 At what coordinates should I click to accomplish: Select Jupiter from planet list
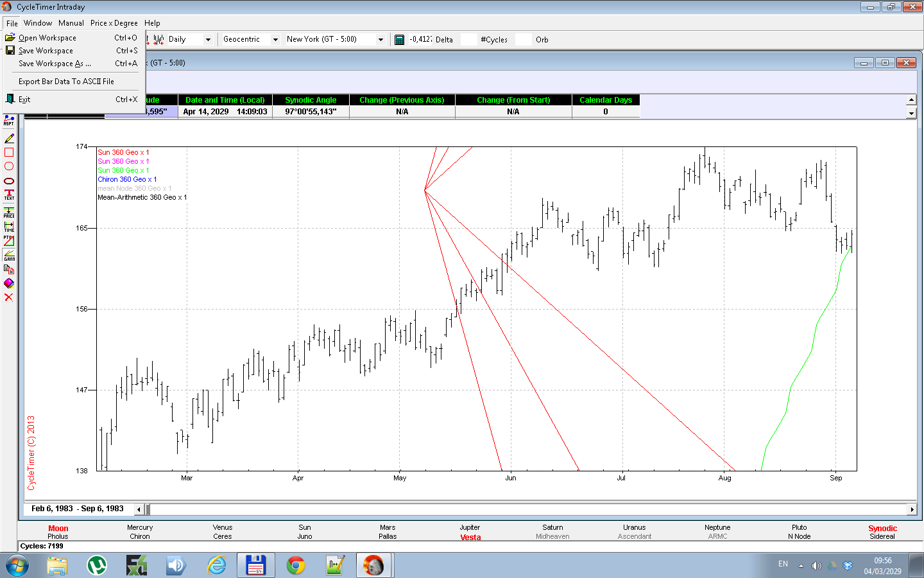tap(470, 528)
